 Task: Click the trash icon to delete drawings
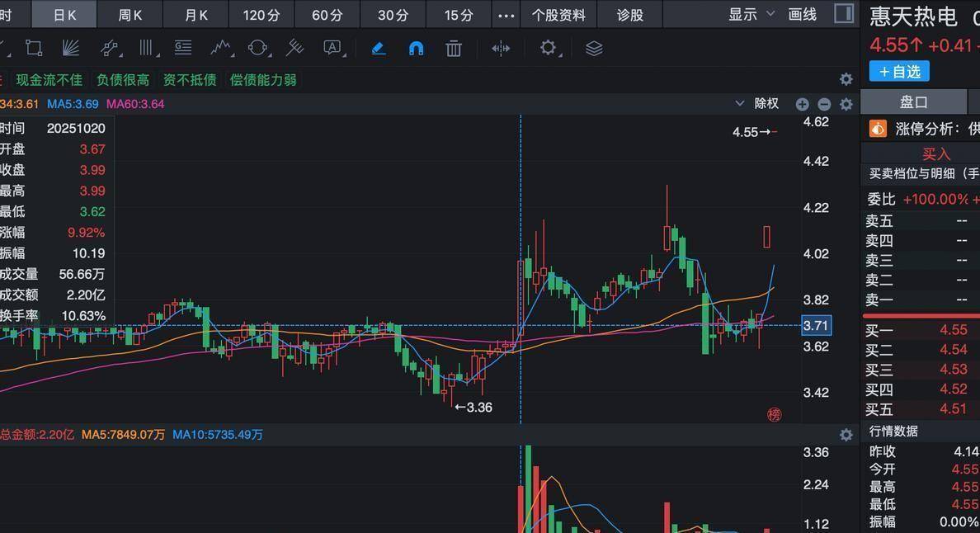coord(454,48)
